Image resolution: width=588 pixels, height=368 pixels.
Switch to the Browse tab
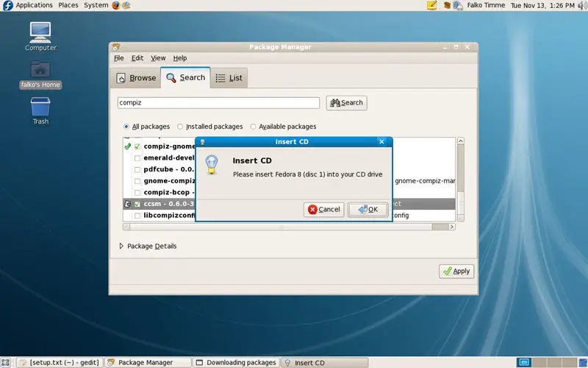pos(136,78)
